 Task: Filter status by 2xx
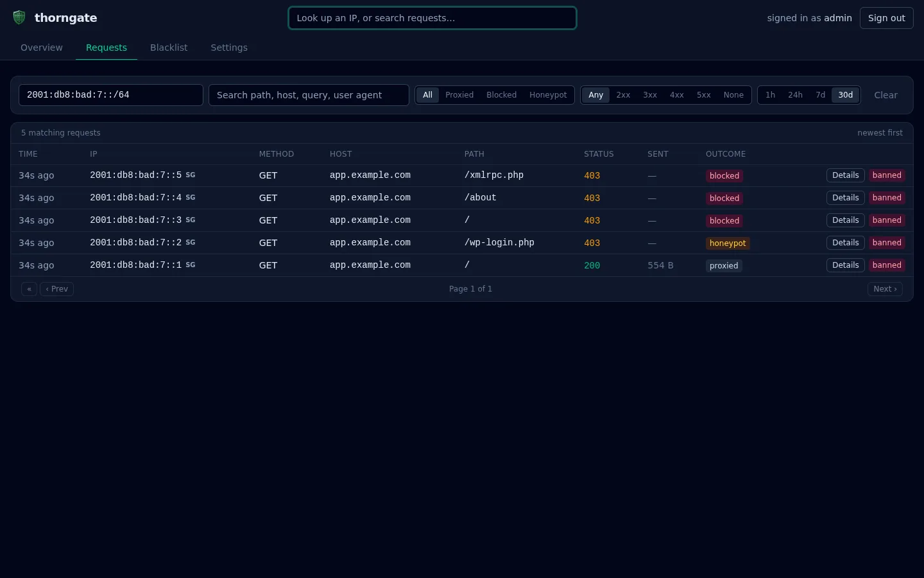623,95
